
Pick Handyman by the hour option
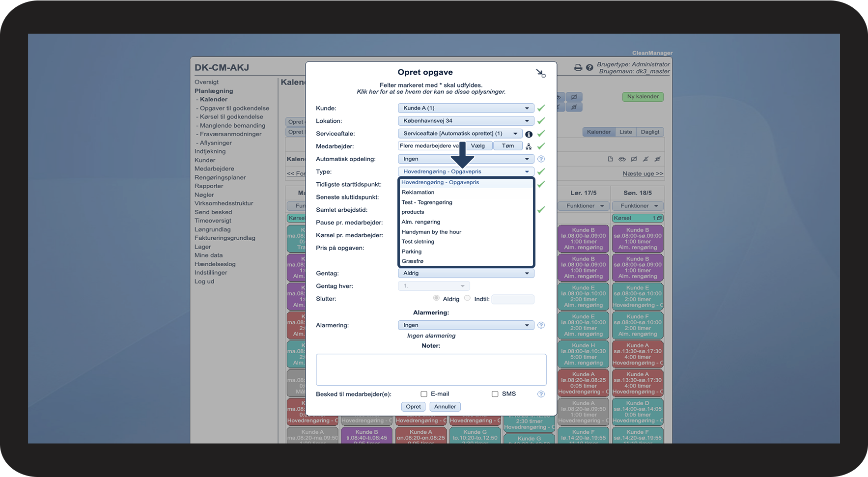tap(466, 232)
